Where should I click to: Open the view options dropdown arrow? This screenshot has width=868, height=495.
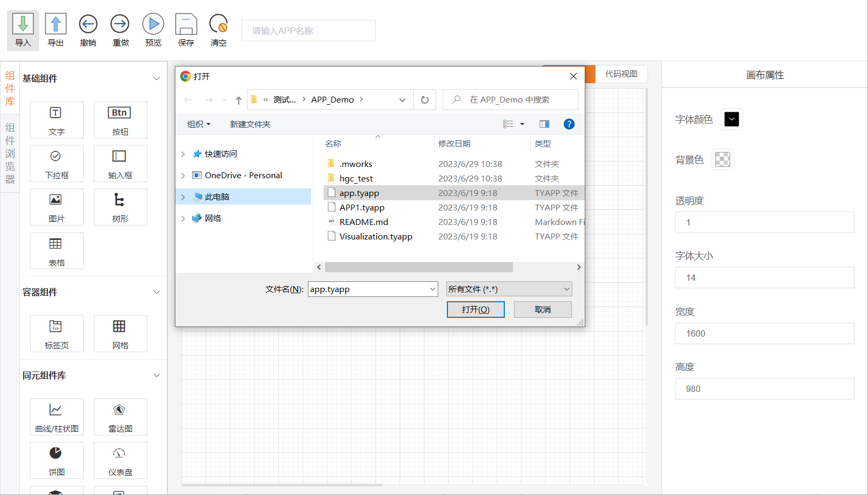[x=522, y=124]
